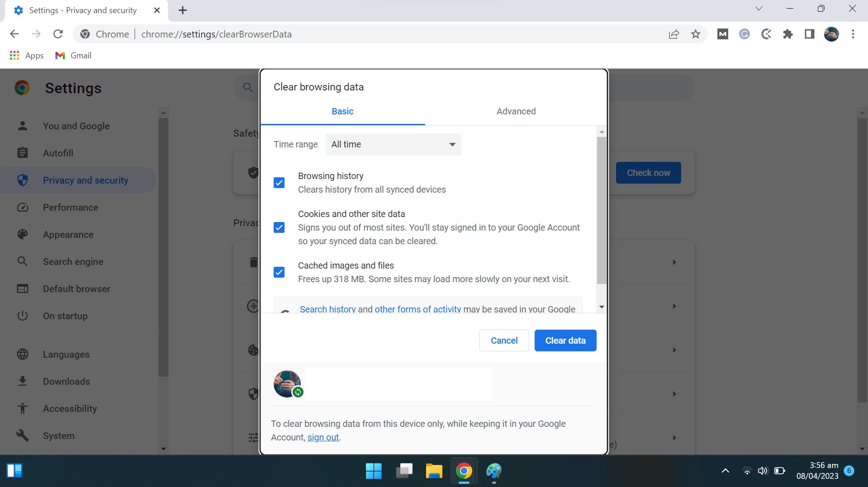This screenshot has height=487, width=868.
Task: Open the Apps shortcut in the bookmarks bar
Action: pos(27,56)
